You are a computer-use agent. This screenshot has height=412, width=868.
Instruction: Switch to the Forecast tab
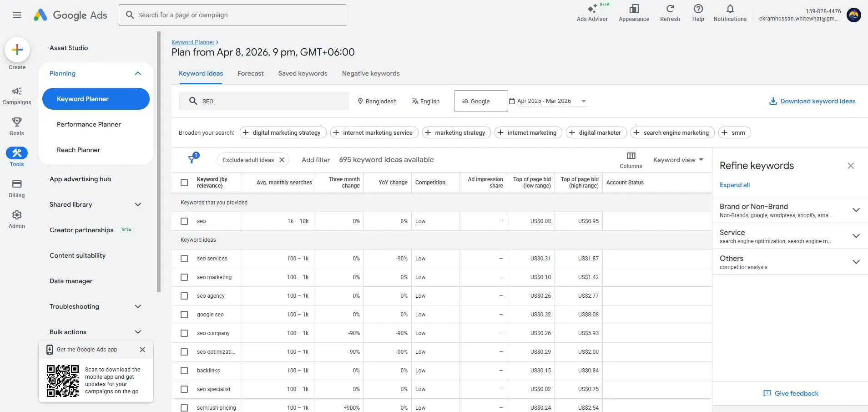pos(251,73)
